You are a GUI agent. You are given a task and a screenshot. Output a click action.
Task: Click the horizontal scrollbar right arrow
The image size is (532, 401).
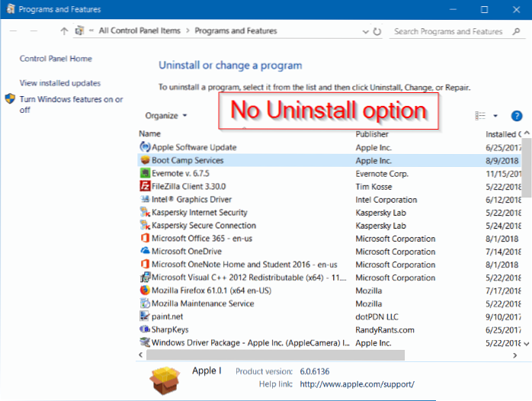(515, 355)
